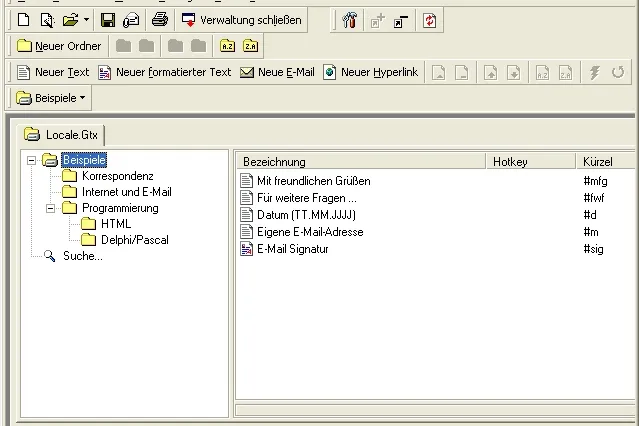Select the HTML folder
Viewport: 639px width, 426px height.
point(116,224)
